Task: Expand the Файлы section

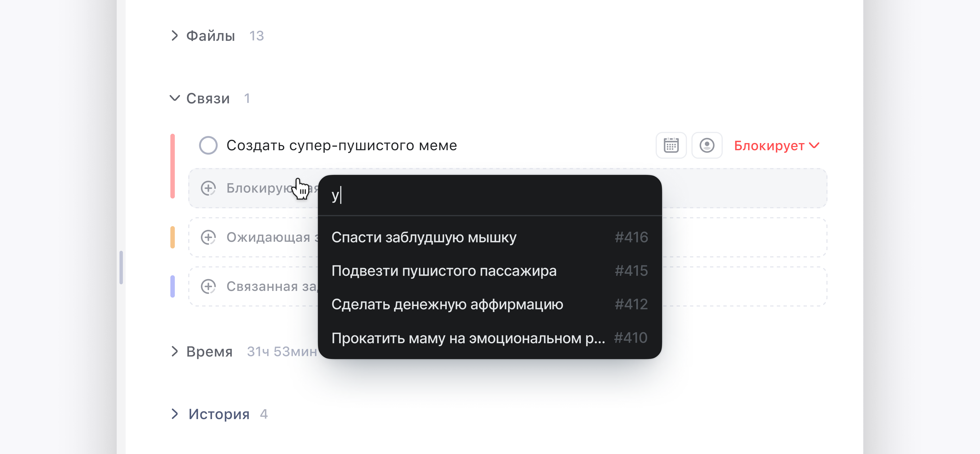Action: tap(175, 36)
